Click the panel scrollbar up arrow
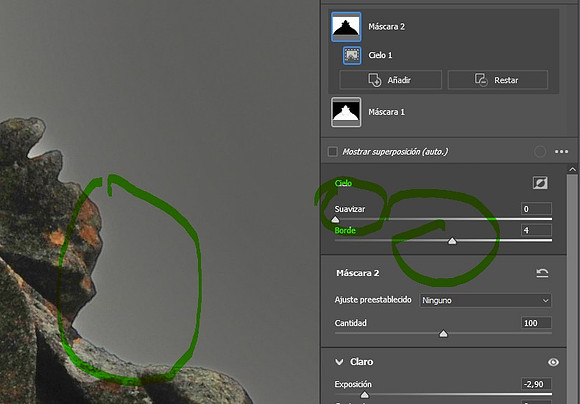 pyautogui.click(x=572, y=169)
